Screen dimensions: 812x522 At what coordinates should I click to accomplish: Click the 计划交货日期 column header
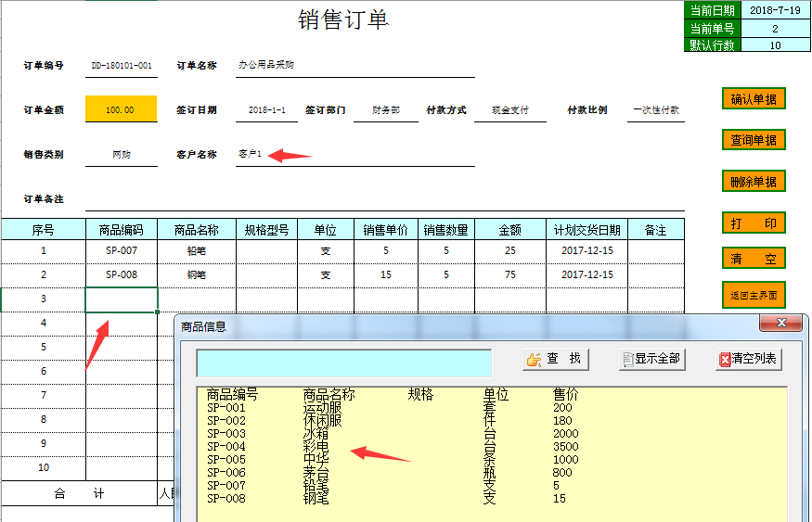(586, 230)
